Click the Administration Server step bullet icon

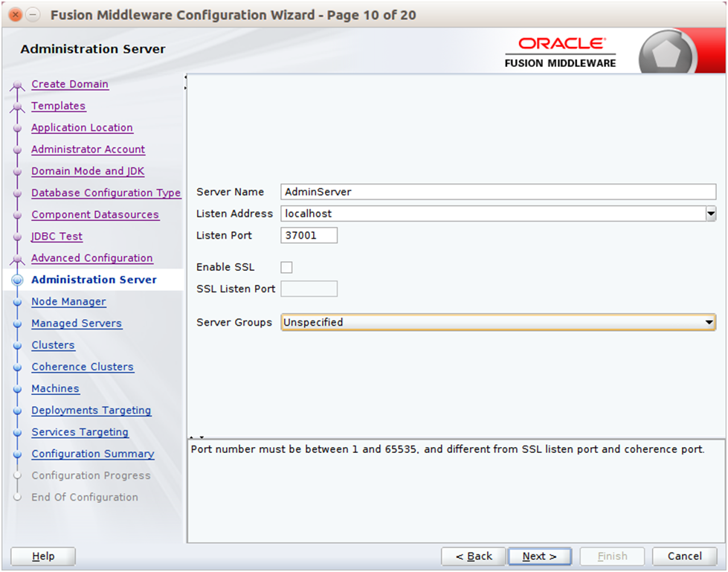click(17, 280)
